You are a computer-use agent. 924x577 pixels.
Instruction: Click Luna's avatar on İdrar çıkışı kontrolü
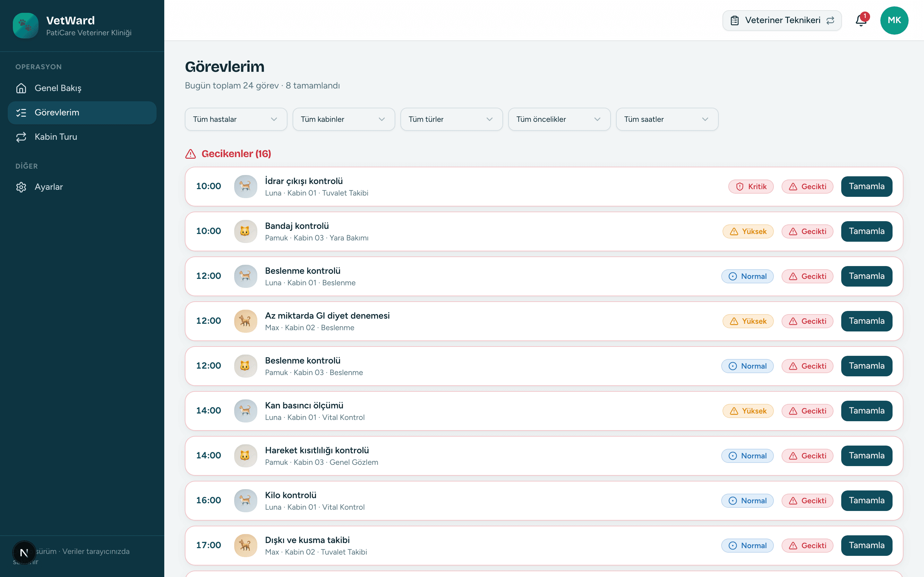coord(245,186)
